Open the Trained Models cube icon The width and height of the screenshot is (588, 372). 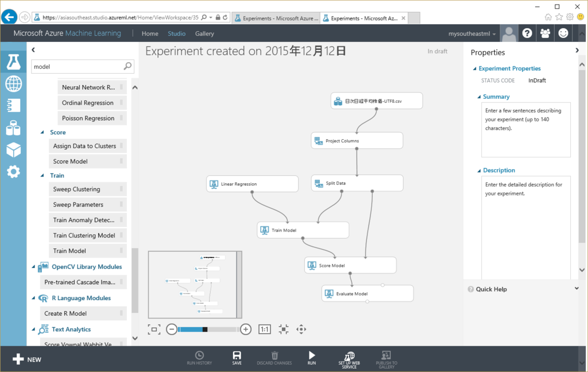click(14, 150)
